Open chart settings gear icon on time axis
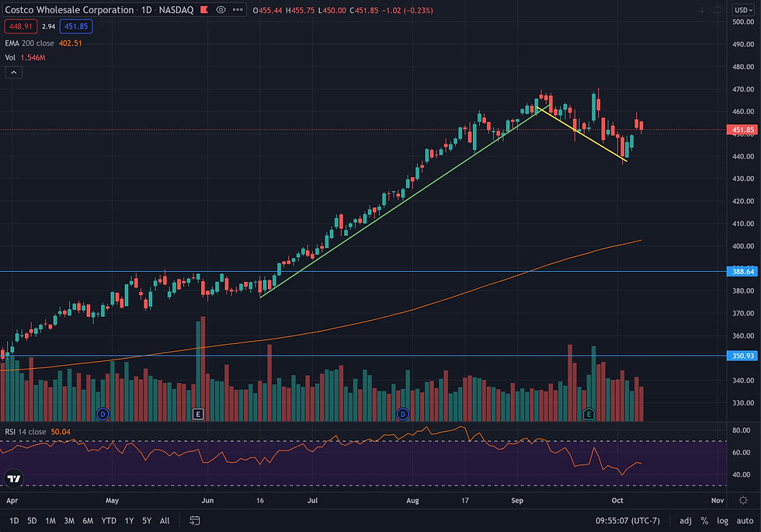 coord(743,500)
